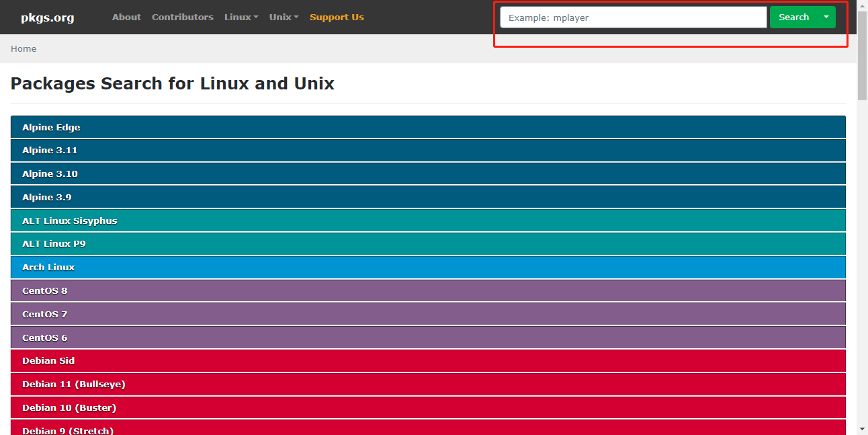Open the ALT Linux Sisyphus section
This screenshot has height=435, width=868.
(x=427, y=220)
